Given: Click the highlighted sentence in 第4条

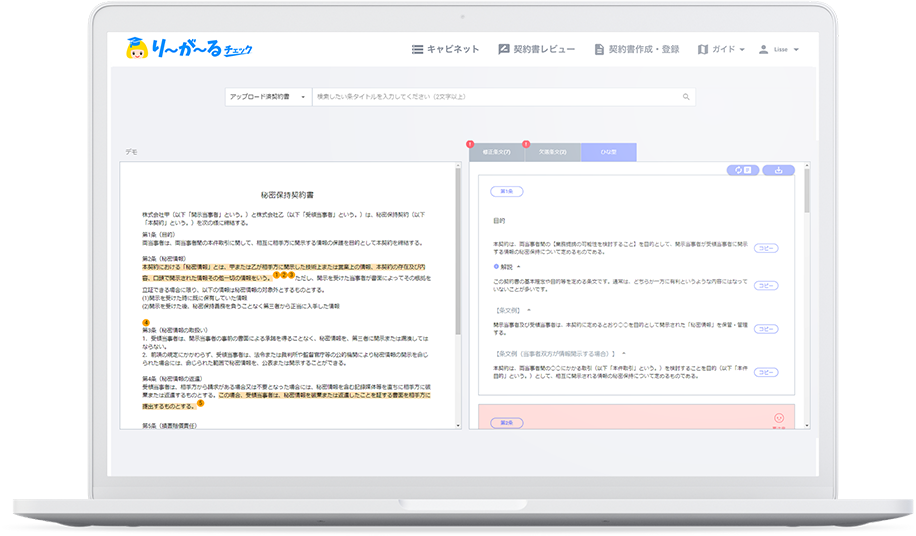Looking at the screenshot, I should pos(286,401).
